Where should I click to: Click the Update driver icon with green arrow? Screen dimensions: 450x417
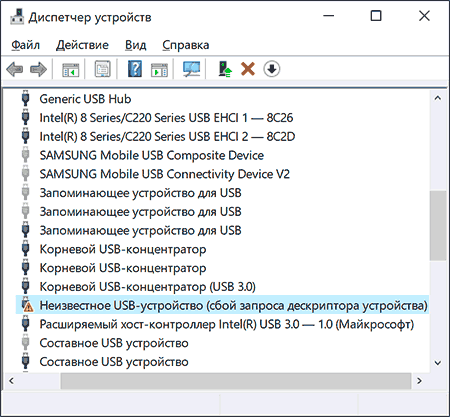tap(225, 69)
